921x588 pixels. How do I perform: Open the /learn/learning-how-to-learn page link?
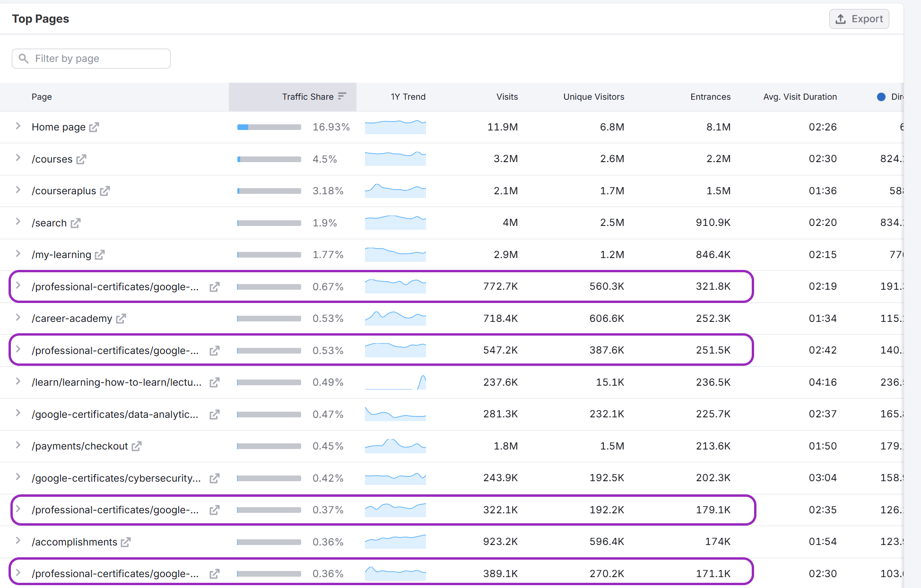[x=116, y=382]
